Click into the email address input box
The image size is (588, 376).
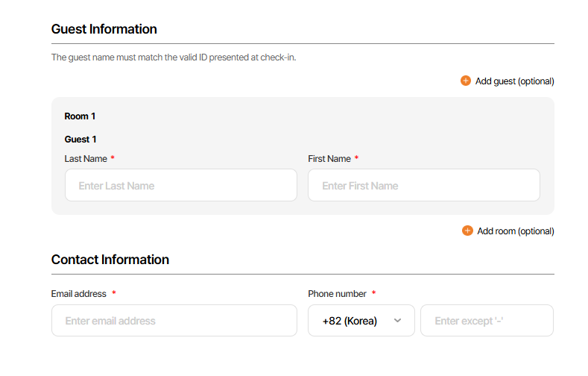click(x=174, y=321)
